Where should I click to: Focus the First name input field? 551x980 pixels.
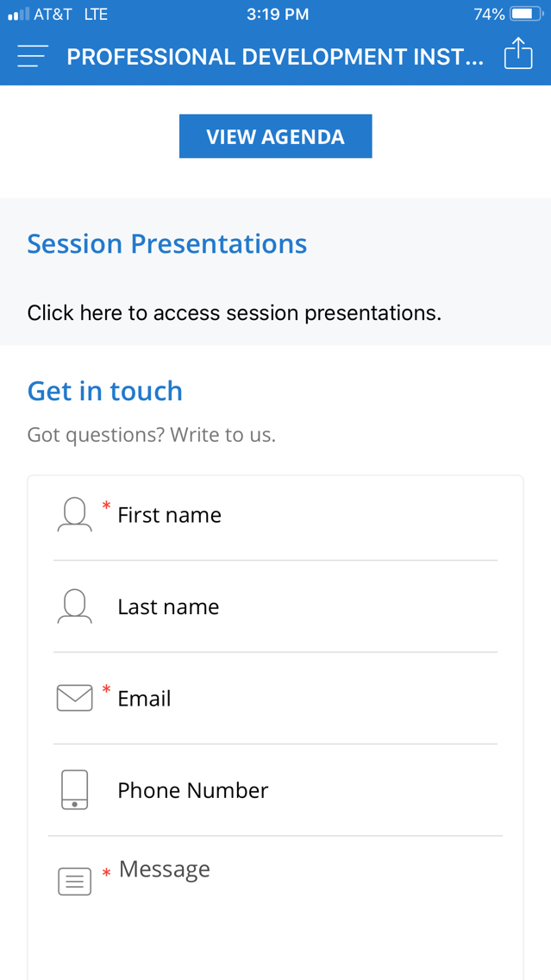point(276,515)
